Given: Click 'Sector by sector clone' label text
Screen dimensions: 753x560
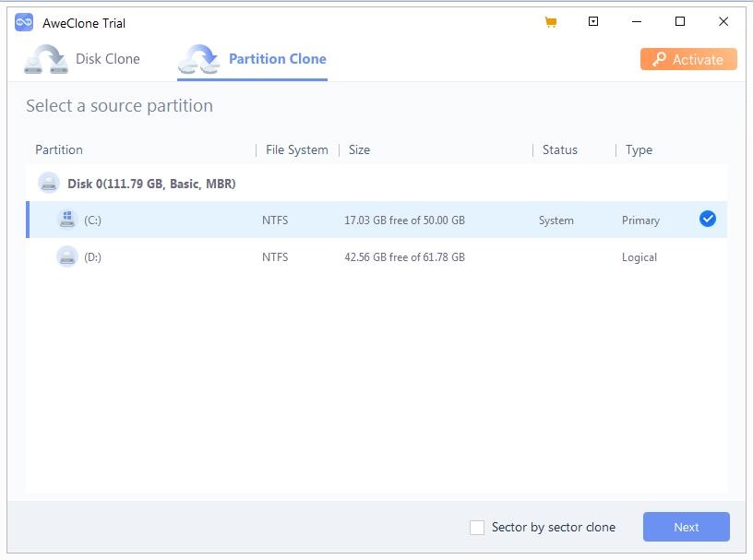Looking at the screenshot, I should 554,528.
